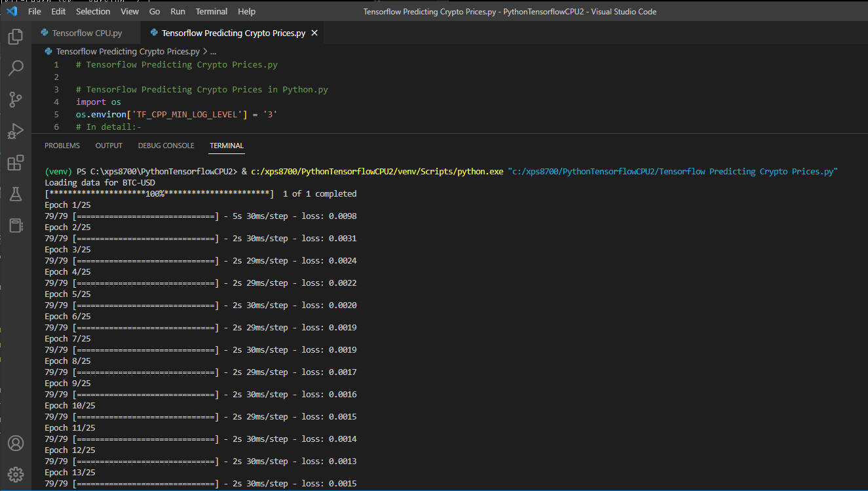
Task: Click the 100% download progress bar
Action: 159,193
